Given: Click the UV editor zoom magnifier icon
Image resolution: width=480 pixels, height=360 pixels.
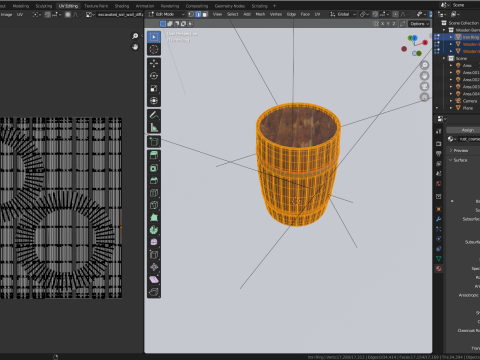Looking at the screenshot, I should 135,36.
